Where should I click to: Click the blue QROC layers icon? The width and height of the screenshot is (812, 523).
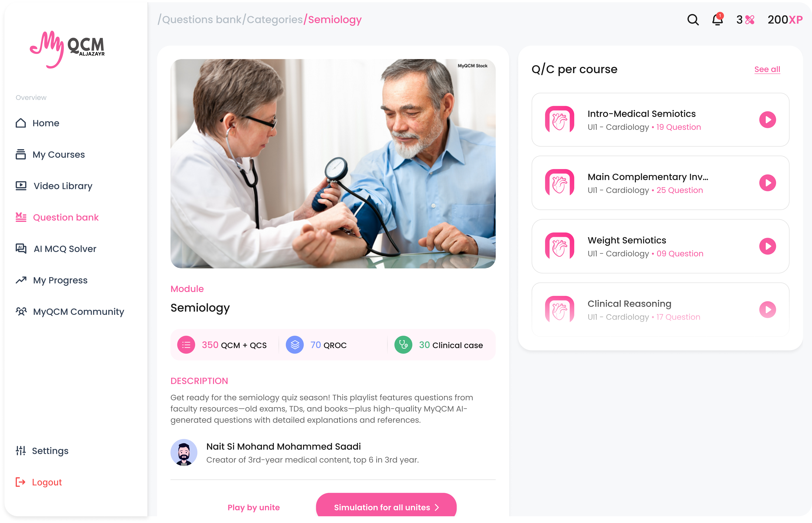pos(295,345)
